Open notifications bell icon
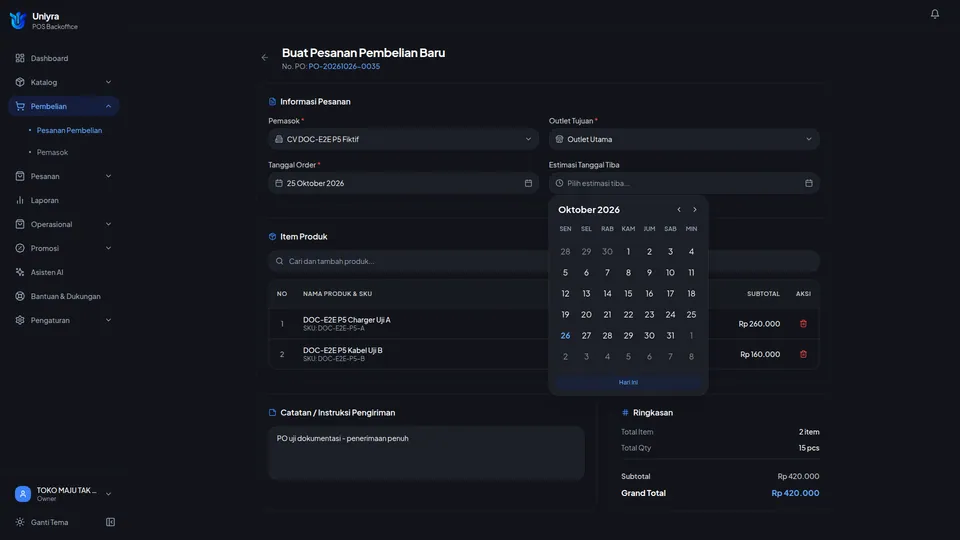The height and width of the screenshot is (540, 960). coord(934,13)
